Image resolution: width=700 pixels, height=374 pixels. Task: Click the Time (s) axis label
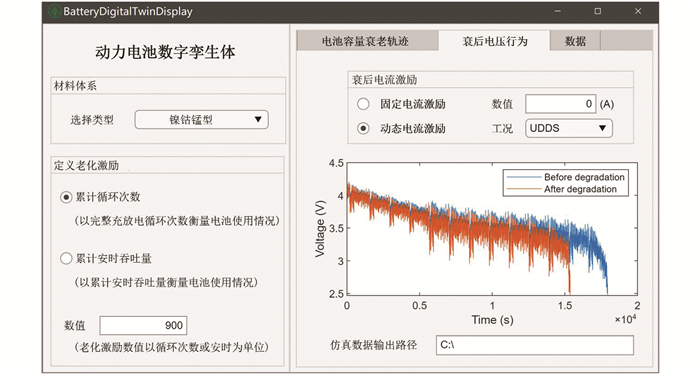coord(492,320)
